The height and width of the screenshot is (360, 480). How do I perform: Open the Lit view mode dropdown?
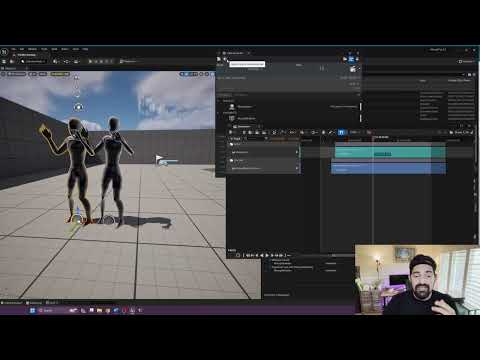[33, 74]
